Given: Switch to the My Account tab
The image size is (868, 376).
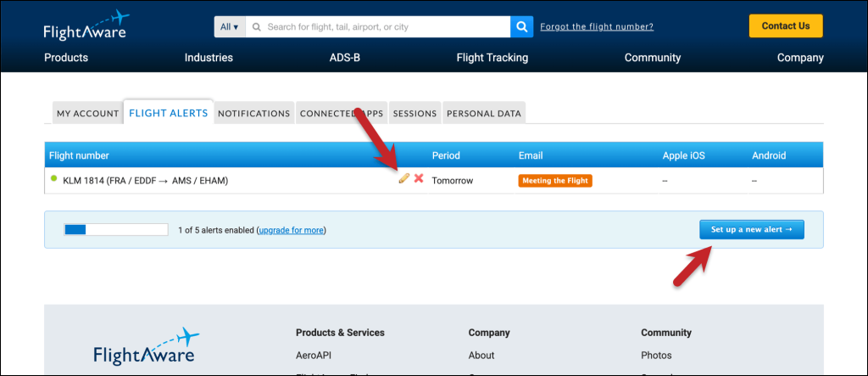Looking at the screenshot, I should point(87,113).
